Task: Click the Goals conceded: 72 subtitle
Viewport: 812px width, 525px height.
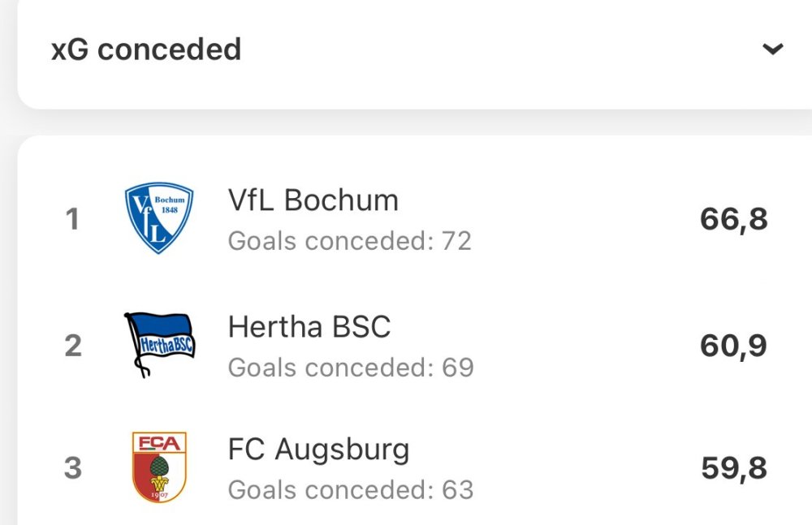Action: (x=349, y=241)
